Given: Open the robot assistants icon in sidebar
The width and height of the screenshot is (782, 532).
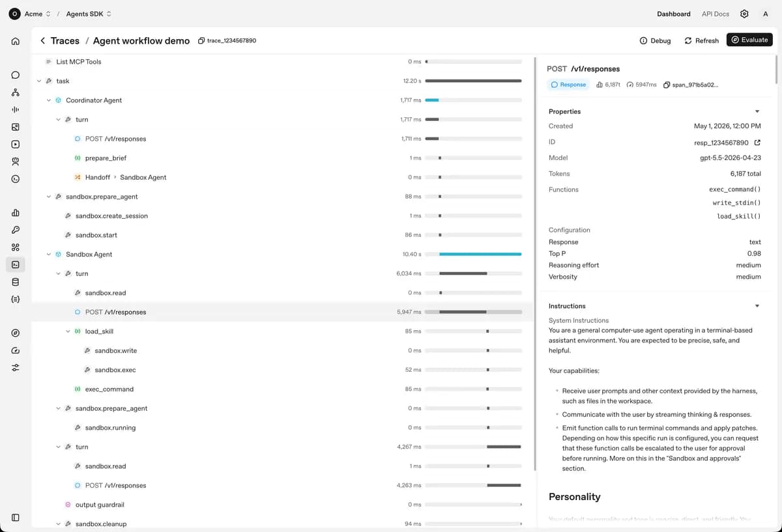Looking at the screenshot, I should click(16, 161).
